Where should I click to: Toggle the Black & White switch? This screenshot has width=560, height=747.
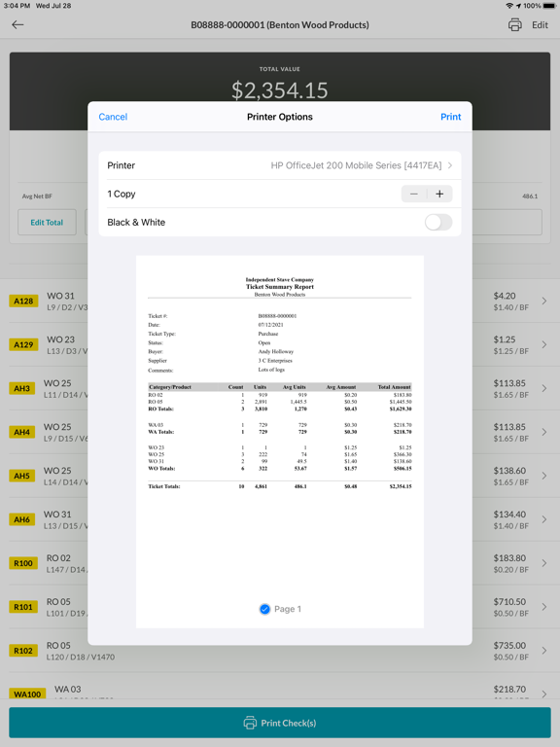tap(438, 222)
